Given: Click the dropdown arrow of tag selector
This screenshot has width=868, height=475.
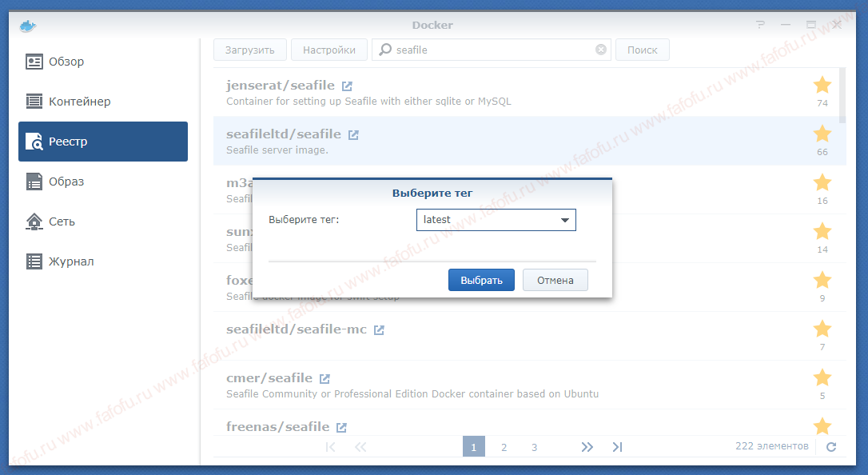Looking at the screenshot, I should click(x=564, y=220).
